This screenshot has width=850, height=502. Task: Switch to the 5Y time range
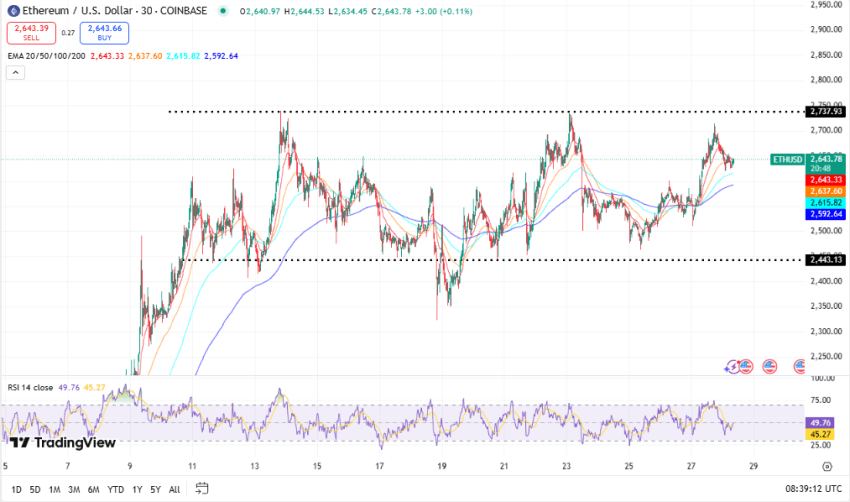pyautogui.click(x=155, y=489)
